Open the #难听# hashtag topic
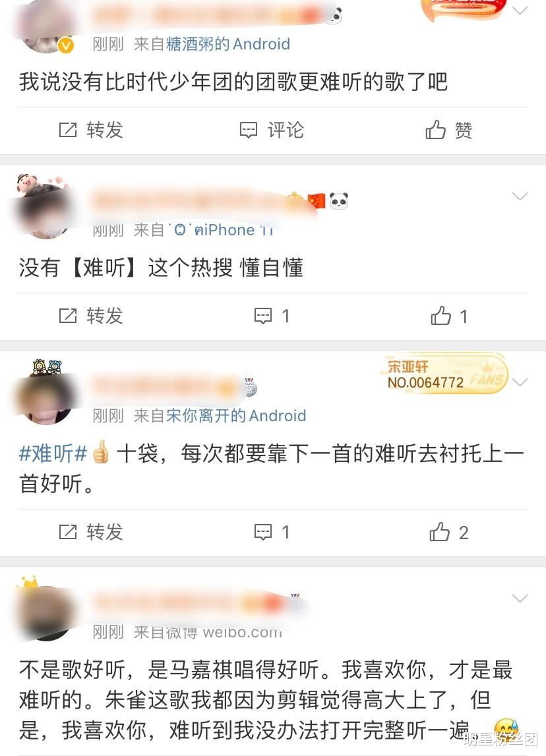Image resolution: width=546 pixels, height=756 pixels. pyautogui.click(x=53, y=453)
